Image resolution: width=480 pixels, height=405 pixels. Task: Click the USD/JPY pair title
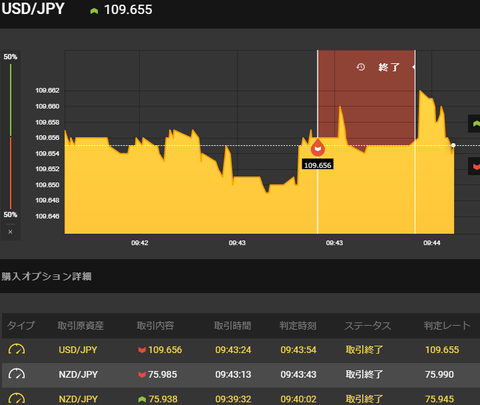pyautogui.click(x=33, y=9)
